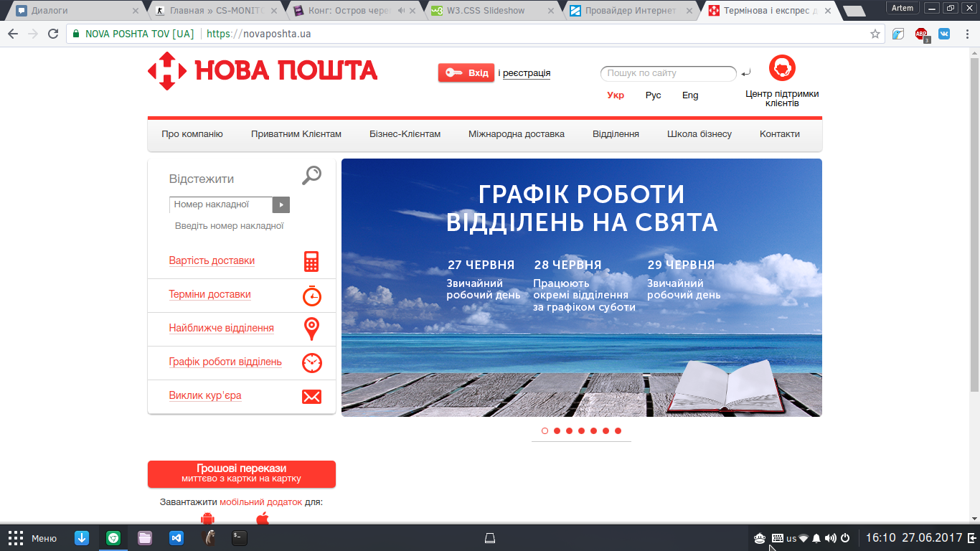Open the file manager in the taskbar

coord(145,538)
